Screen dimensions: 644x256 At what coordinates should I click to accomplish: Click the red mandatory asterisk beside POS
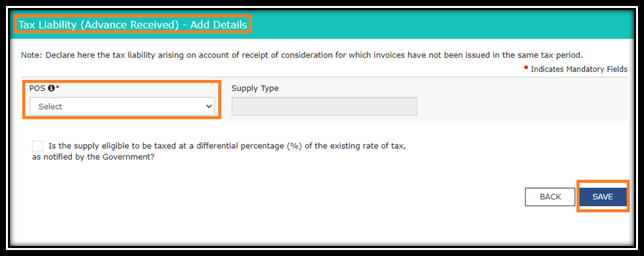(x=58, y=86)
